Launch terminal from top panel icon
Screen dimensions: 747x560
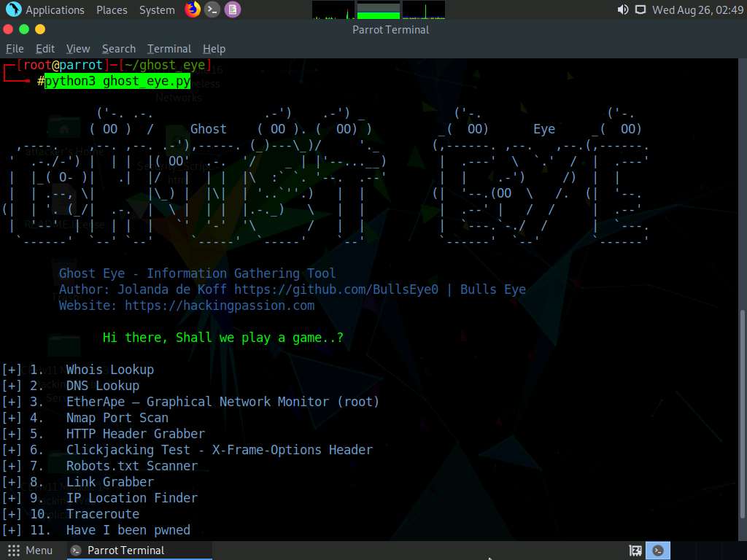coord(212,9)
